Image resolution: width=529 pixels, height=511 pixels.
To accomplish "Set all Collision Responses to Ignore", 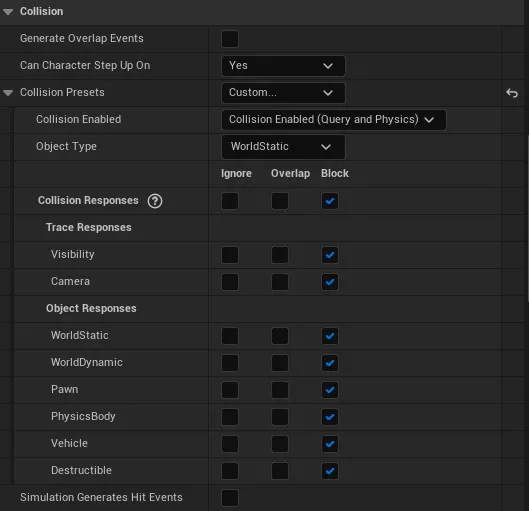I will pos(230,201).
